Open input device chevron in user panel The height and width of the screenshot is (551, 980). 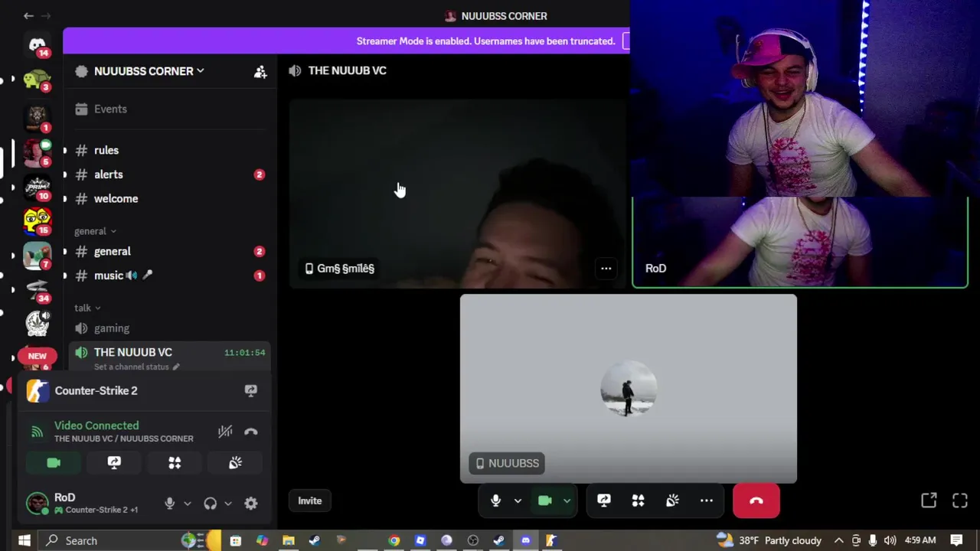click(187, 504)
